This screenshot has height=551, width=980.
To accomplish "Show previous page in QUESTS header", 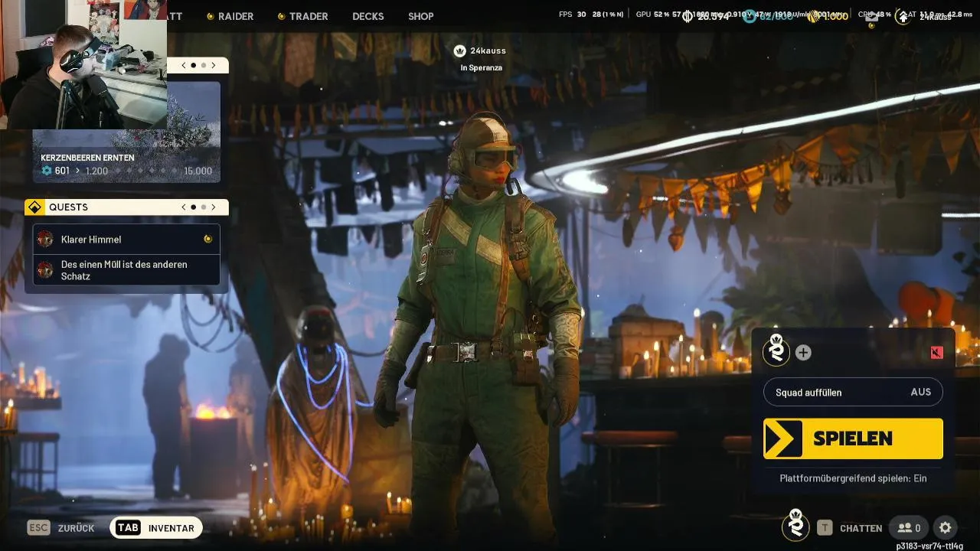I will coord(184,207).
